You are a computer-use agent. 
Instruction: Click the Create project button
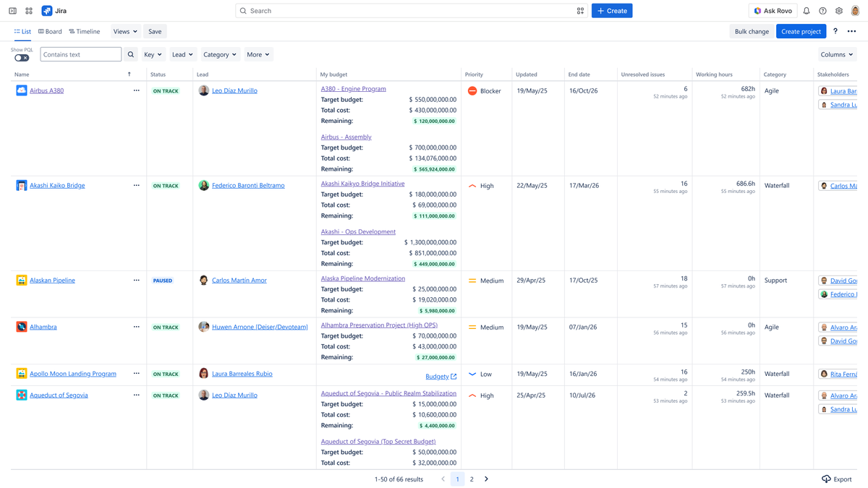[801, 31]
